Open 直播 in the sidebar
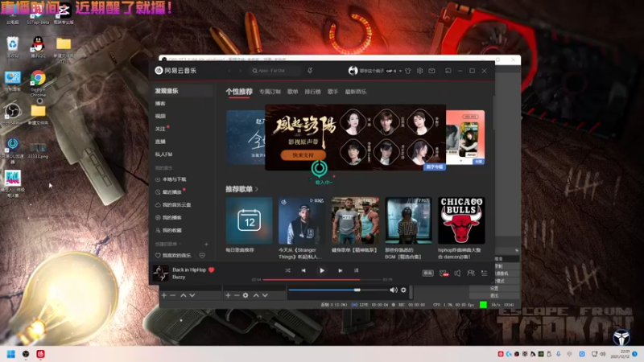644x362 pixels. point(160,142)
